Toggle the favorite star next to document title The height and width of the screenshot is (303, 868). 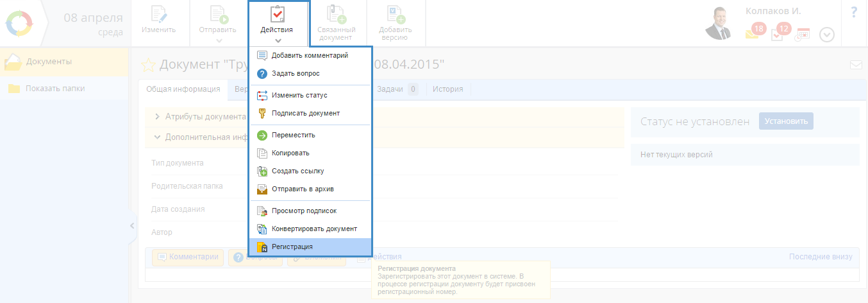[148, 65]
